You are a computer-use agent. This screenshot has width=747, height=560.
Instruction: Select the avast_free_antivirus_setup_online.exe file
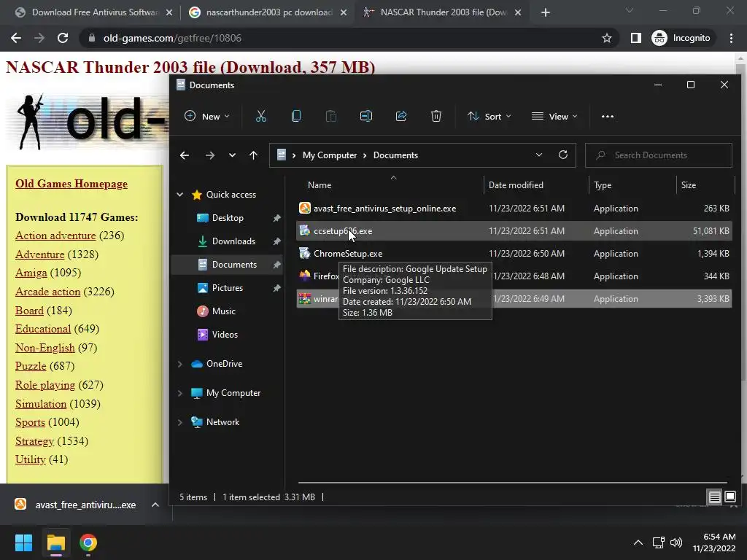click(x=514, y=208)
